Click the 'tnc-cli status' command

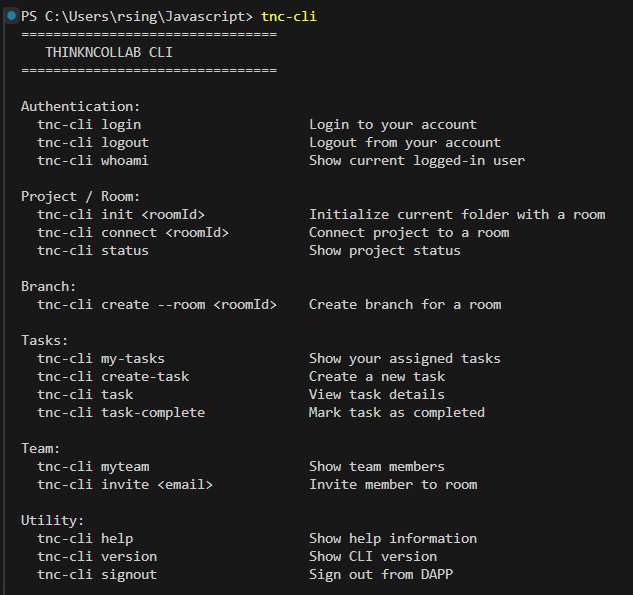pyautogui.click(x=93, y=251)
